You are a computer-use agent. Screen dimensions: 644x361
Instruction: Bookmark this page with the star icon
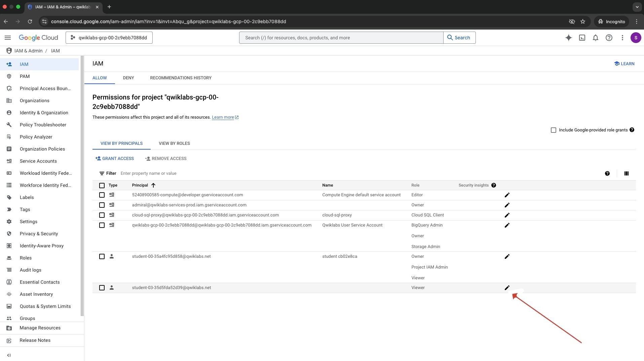point(582,22)
